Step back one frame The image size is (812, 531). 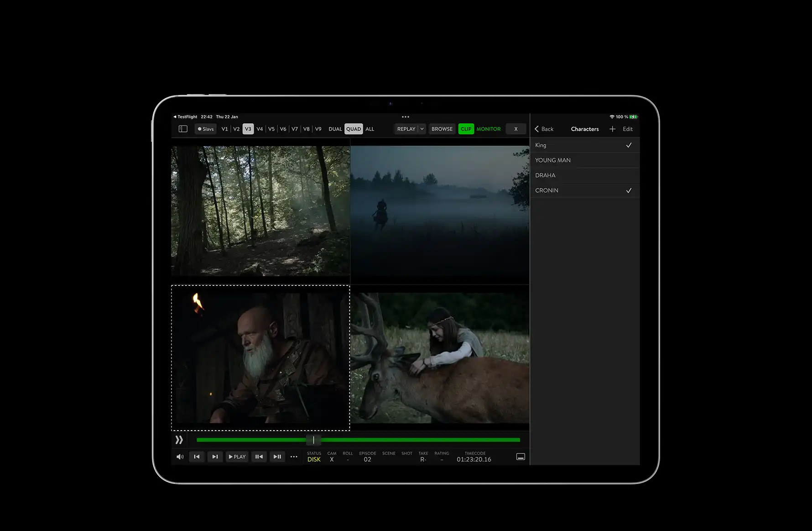[x=259, y=457]
